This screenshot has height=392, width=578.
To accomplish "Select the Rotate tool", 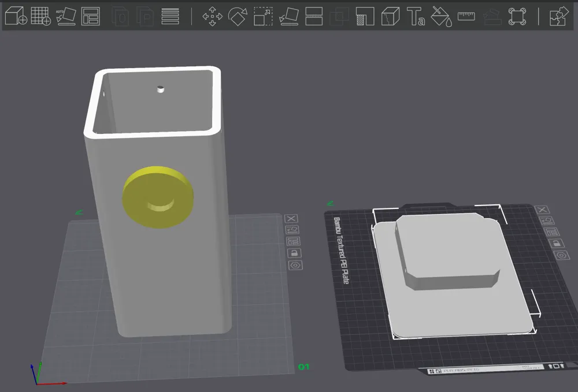I will click(x=238, y=17).
